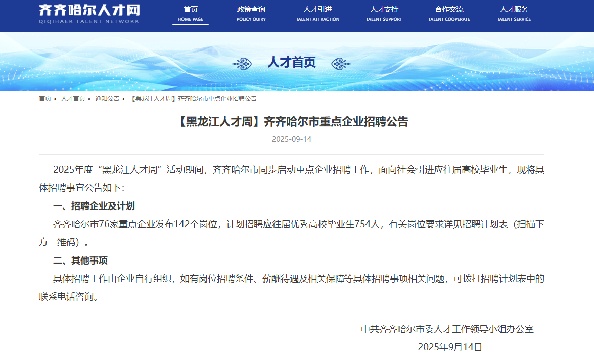Go to 人才首页 via breadcrumb link

[73, 99]
